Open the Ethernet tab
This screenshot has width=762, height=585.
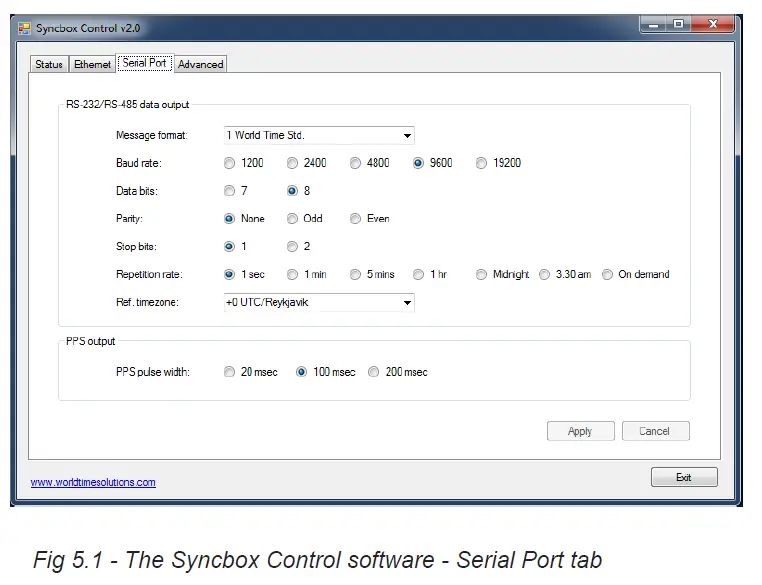[x=92, y=64]
